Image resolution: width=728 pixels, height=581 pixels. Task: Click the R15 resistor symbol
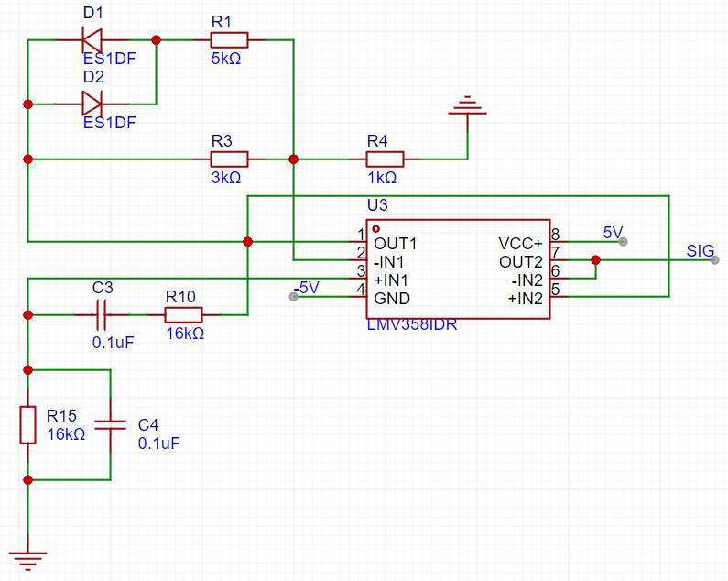point(27,425)
